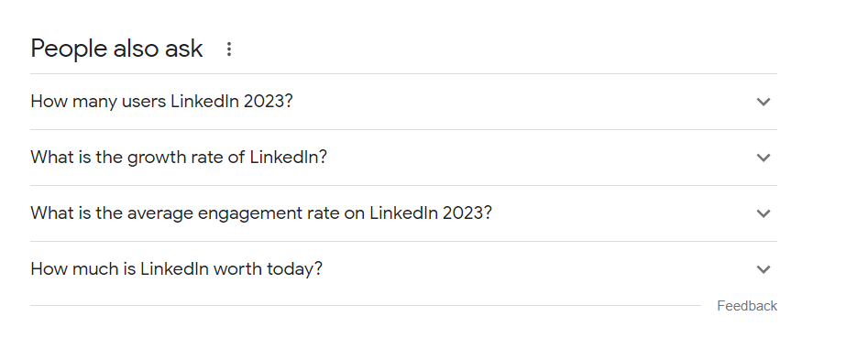Expand What is the average engagement rate question
Screen dimensions: 868x338
tap(403, 213)
